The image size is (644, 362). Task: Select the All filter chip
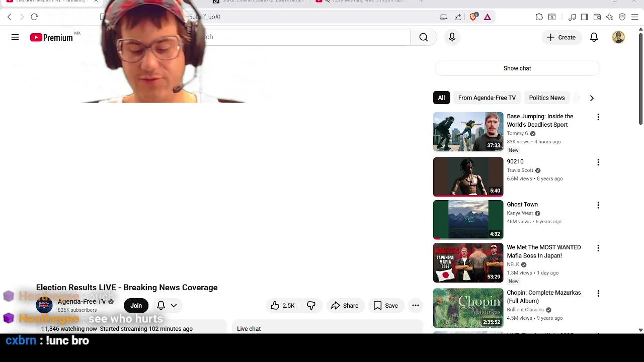click(441, 98)
